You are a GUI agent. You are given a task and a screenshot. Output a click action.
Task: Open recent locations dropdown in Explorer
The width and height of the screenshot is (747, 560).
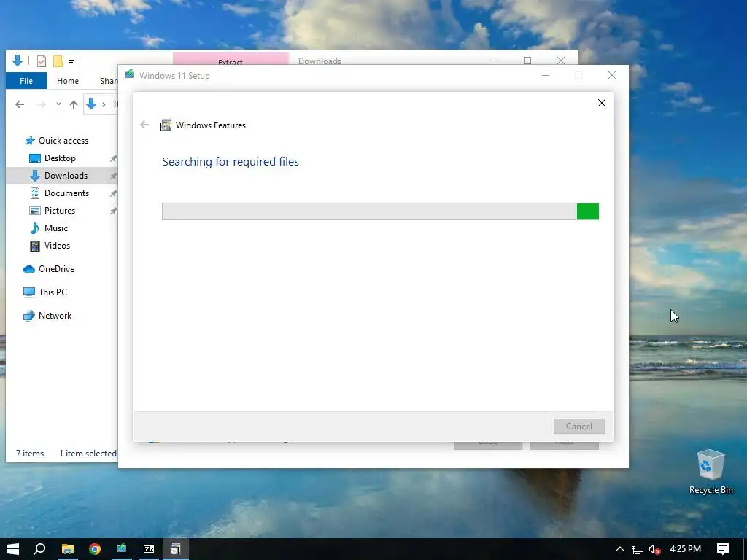(58, 104)
